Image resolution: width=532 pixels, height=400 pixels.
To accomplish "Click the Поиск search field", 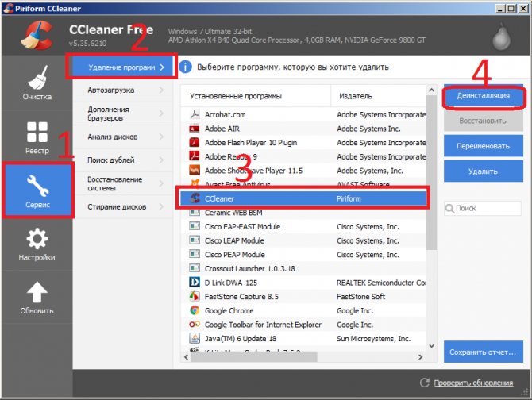I will (486, 208).
